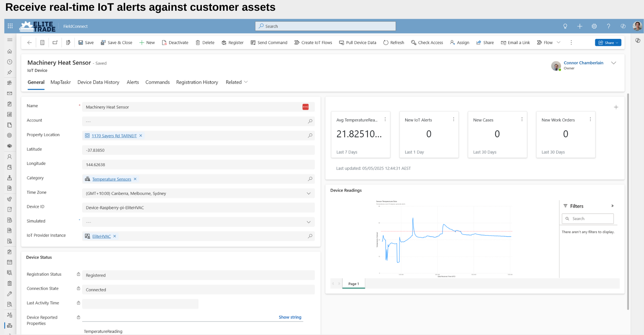Click the blue Share button
Viewport: 644px width, 335px height.
[x=608, y=43]
